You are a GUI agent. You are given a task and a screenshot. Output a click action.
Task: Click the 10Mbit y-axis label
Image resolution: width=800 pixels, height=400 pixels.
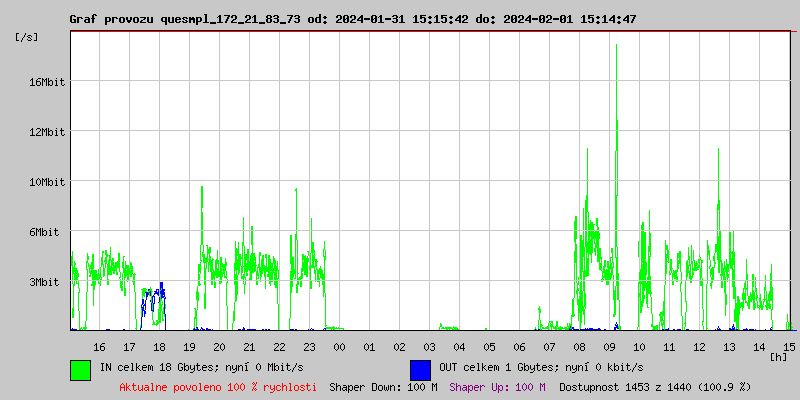click(47, 182)
